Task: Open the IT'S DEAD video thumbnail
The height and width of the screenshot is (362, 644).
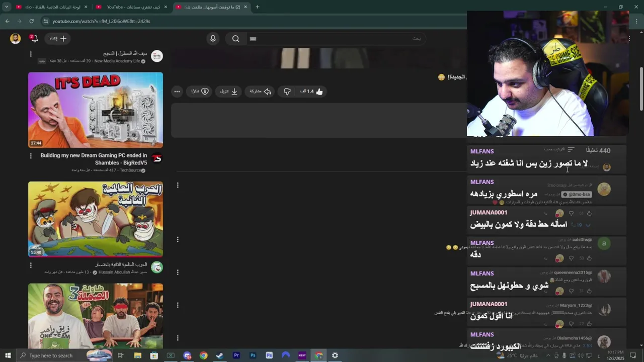Action: (x=96, y=110)
